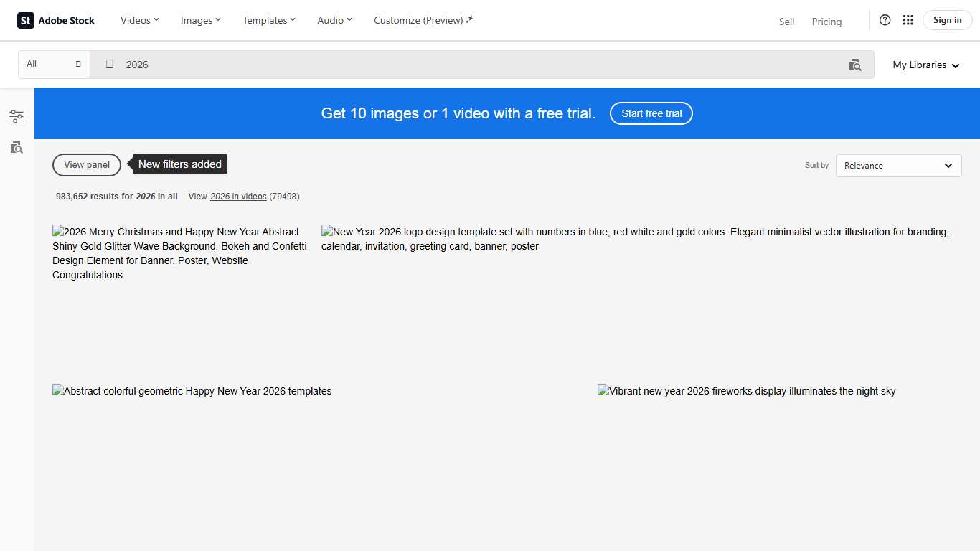Click the search field containing 2026
This screenshot has height=551, width=980.
pos(473,65)
